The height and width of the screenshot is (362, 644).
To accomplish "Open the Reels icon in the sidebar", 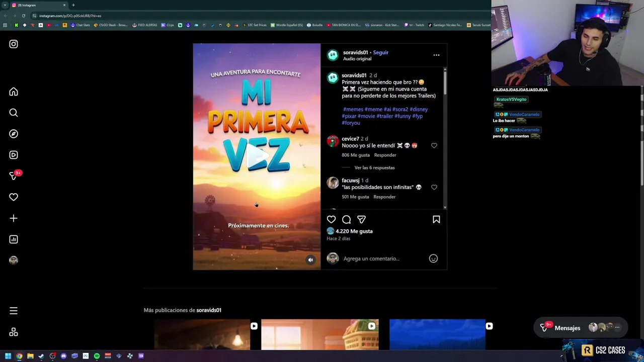I will point(14,155).
